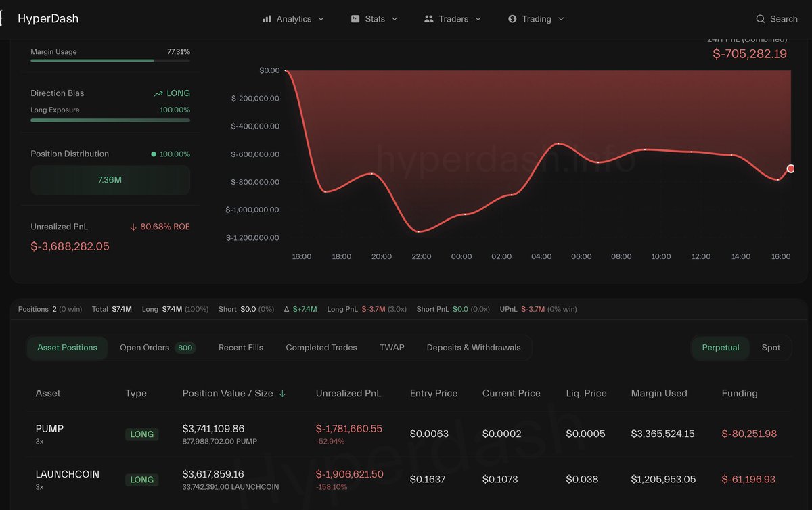Image resolution: width=812 pixels, height=510 pixels.
Task: Switch to the Completed Trades tab
Action: (x=321, y=348)
